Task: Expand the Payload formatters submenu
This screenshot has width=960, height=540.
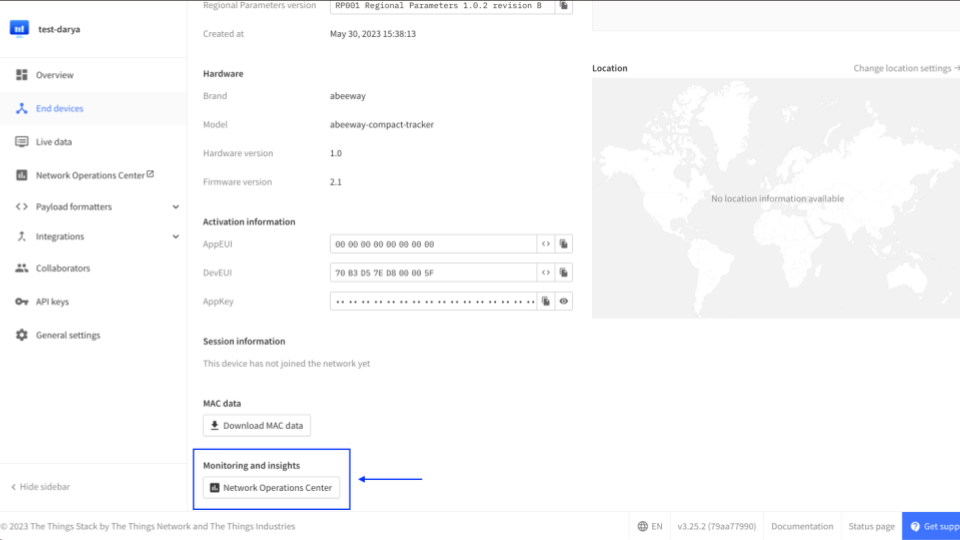Action: [x=176, y=207]
